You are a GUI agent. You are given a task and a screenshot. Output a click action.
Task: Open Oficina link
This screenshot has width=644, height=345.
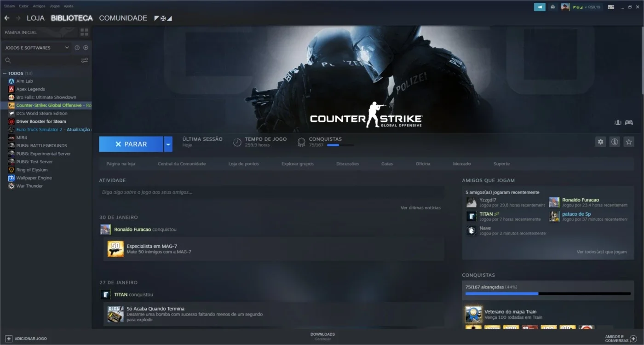click(x=423, y=164)
